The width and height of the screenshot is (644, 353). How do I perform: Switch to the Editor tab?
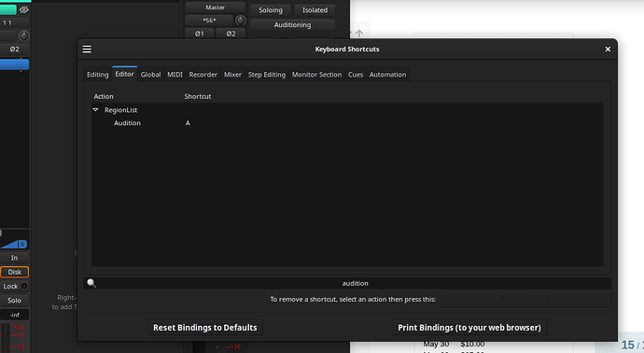pyautogui.click(x=124, y=74)
